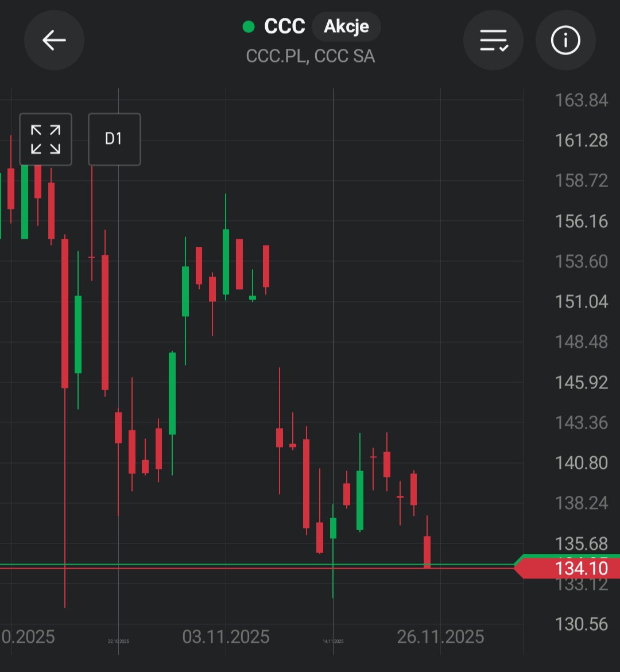Open instrument info circle icon
Screen dimensions: 620x672
point(565,40)
